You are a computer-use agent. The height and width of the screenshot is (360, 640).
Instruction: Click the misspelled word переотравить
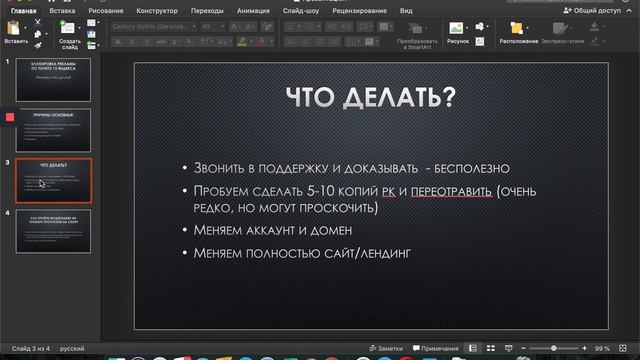451,191
